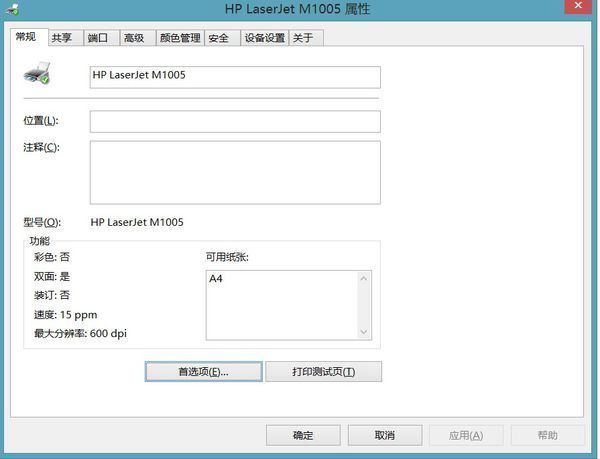The width and height of the screenshot is (600, 459).
Task: Cancel the dialog with 取消
Action: (384, 435)
